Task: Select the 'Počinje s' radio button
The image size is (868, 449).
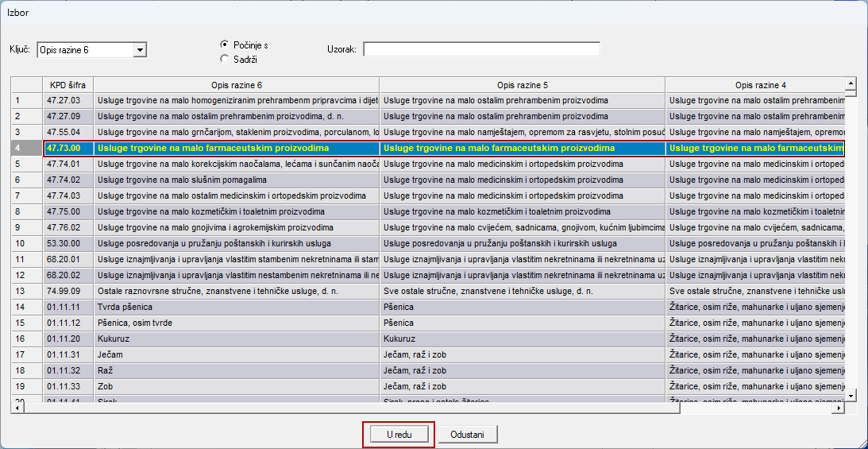Action: (x=225, y=45)
